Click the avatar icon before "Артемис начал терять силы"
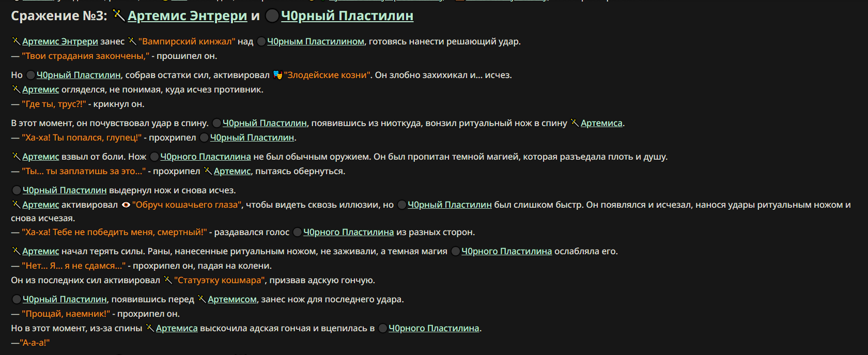The height and width of the screenshot is (355, 868). [16, 251]
